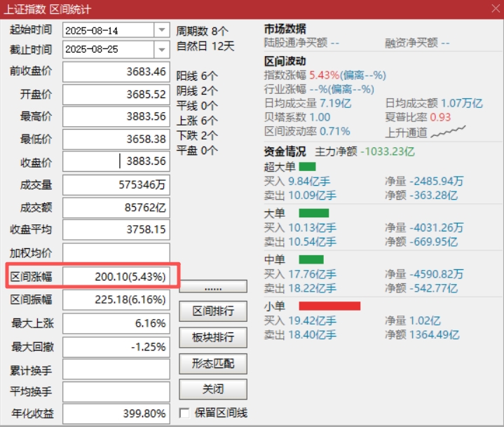Click the 关闭 button
Viewport: 504px width, 427px height.
[x=213, y=389]
